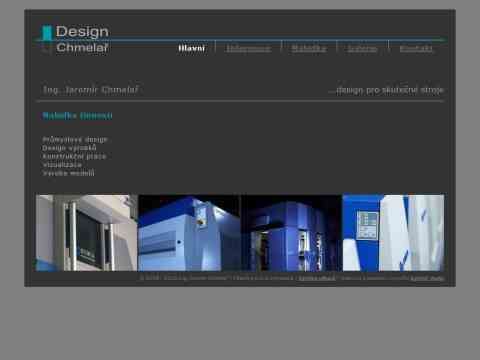This screenshot has width=480, height=360.
Task: Go to the Informace menu item
Action: 249,49
